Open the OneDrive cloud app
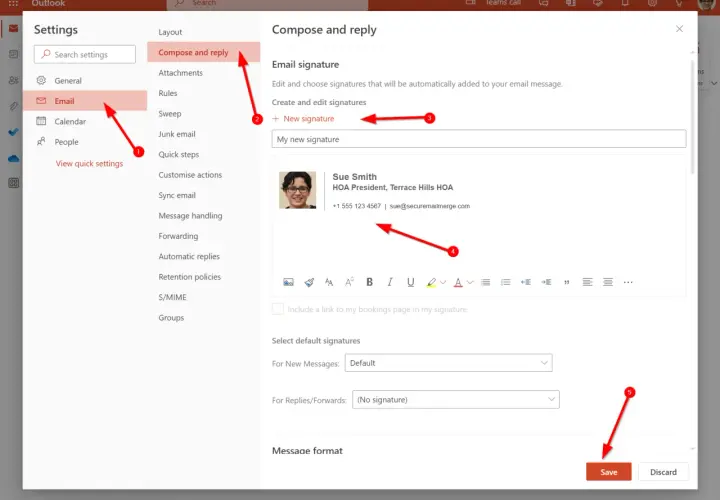 coord(13,158)
